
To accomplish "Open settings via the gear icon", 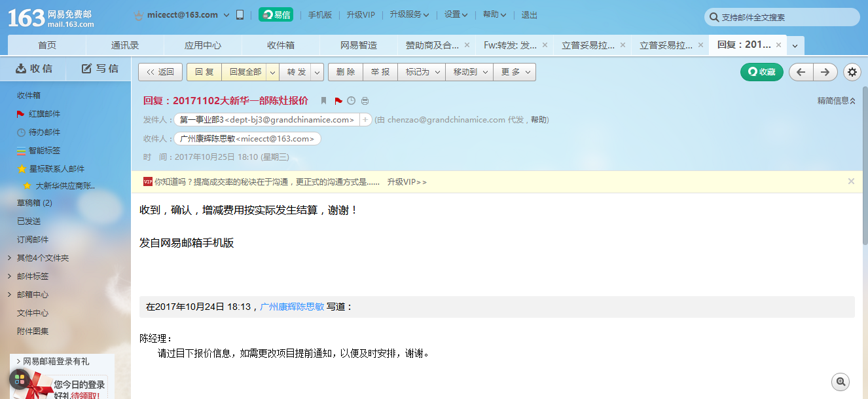I will point(852,72).
